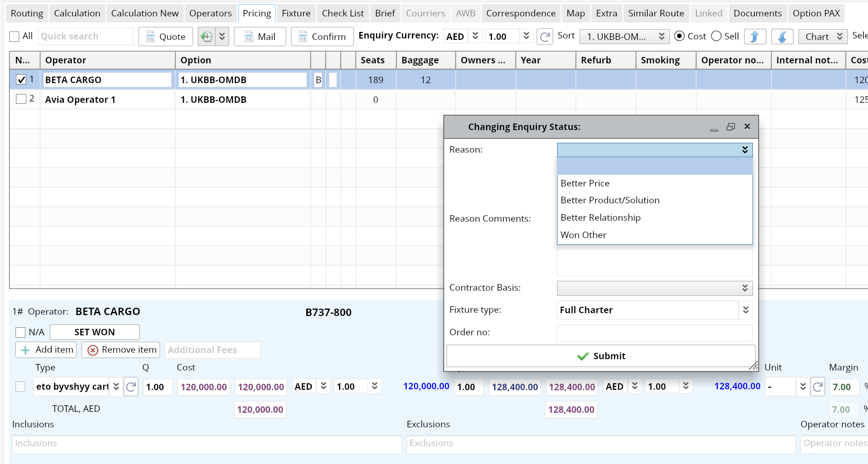Submit the enquiry status change
Viewport: 868px width, 464px height.
pos(601,356)
